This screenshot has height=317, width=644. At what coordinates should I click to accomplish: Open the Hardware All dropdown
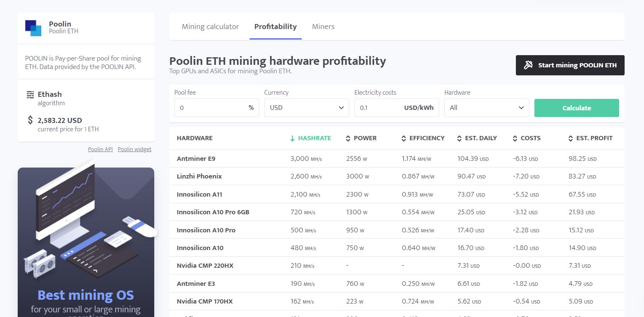pos(487,108)
